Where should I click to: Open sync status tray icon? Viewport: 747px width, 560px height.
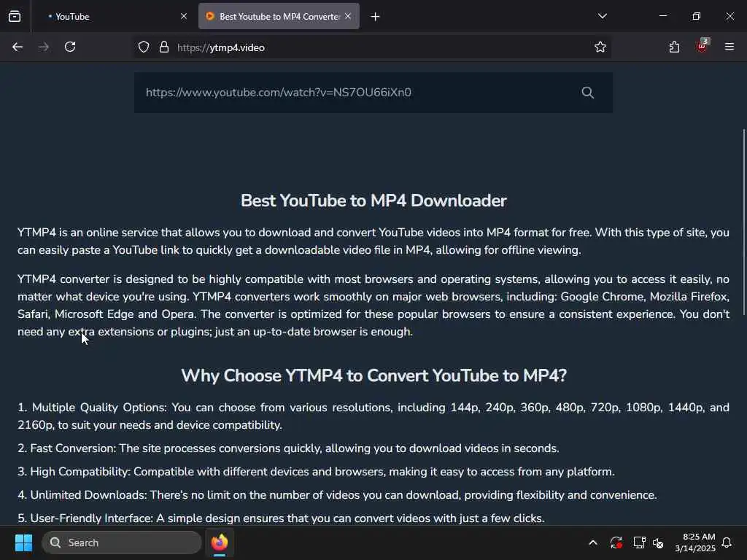(616, 542)
